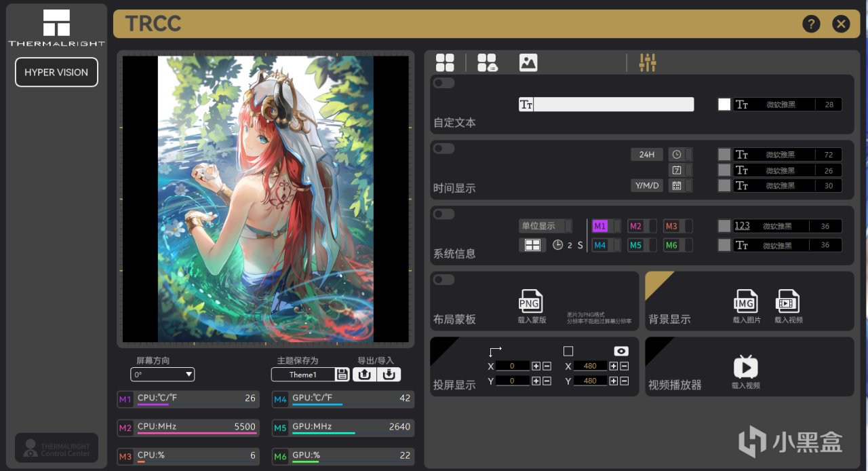
Task: Open the equalizer-style settings tab
Action: [648, 62]
